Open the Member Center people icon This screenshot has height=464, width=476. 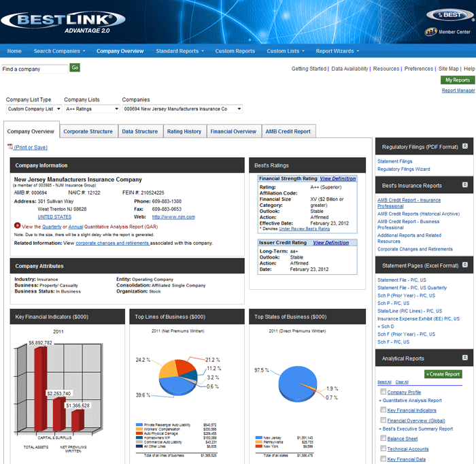pyautogui.click(x=430, y=31)
